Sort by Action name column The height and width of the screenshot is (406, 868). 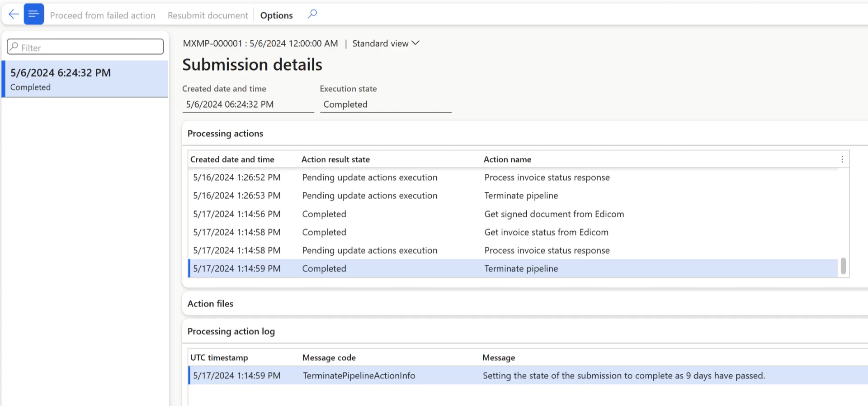pyautogui.click(x=507, y=159)
